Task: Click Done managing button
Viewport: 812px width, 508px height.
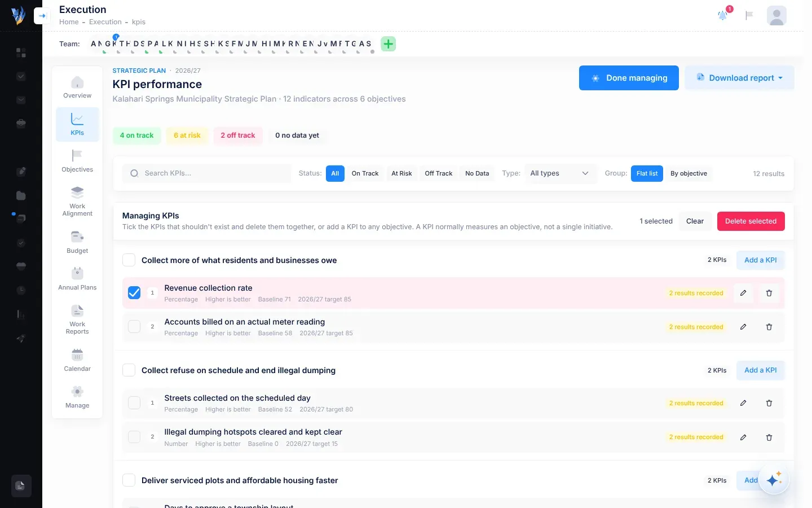Action: 629,78
